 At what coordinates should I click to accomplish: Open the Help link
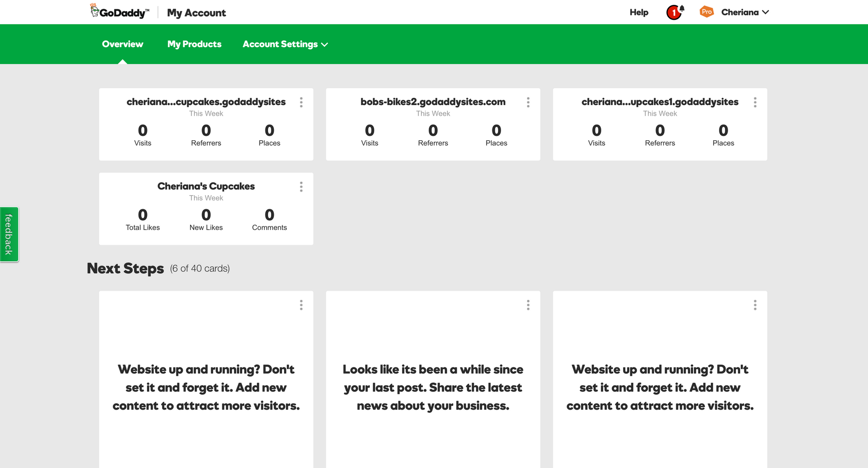click(639, 12)
